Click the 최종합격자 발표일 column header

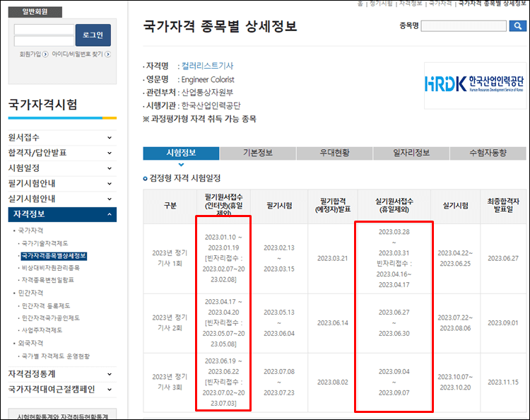(503, 206)
